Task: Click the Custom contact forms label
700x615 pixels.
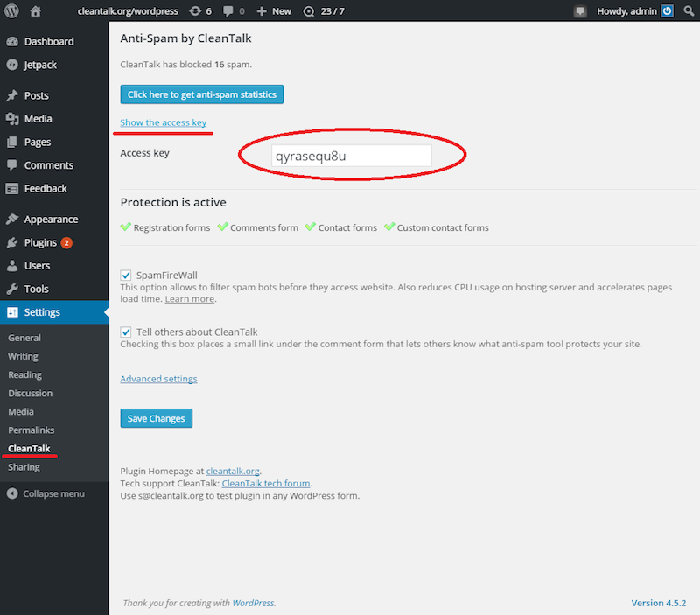Action: pyautogui.click(x=443, y=227)
